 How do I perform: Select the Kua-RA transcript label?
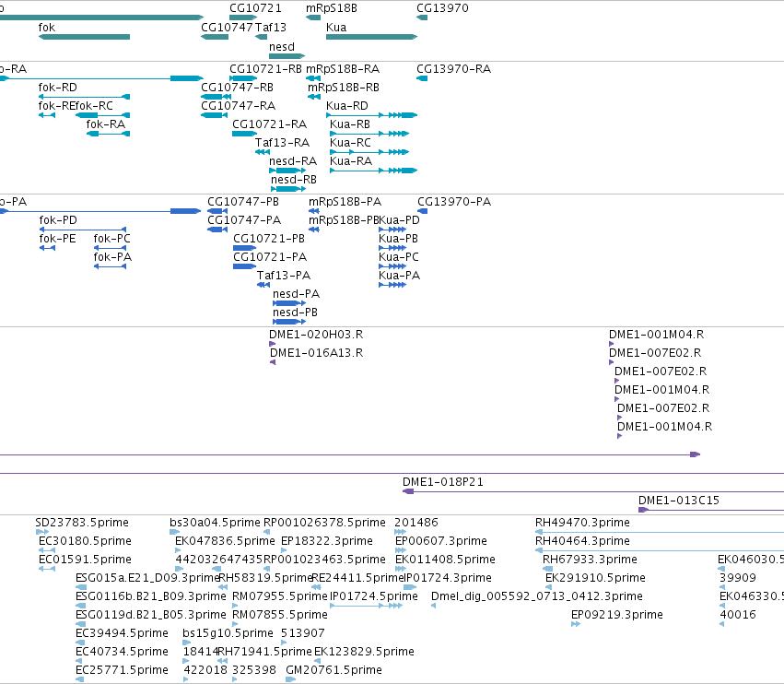(x=351, y=161)
